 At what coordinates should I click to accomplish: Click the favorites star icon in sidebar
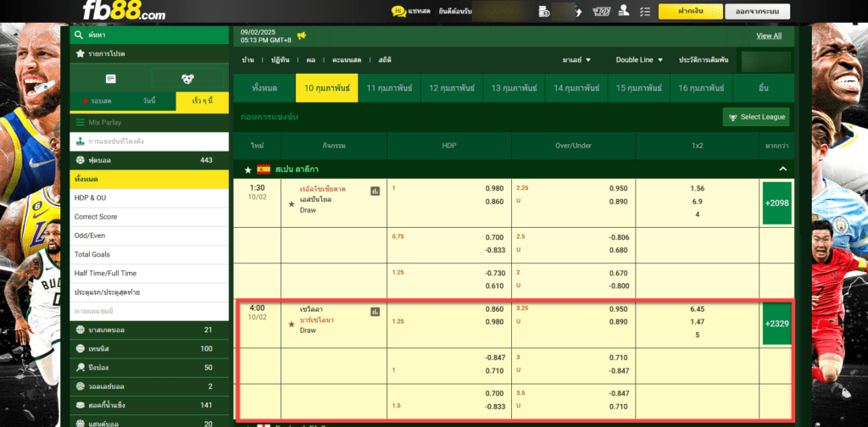coord(80,53)
